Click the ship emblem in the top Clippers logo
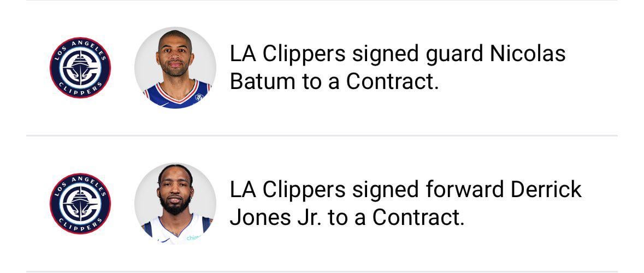Viewport: 644px width, 273px height. [80, 68]
